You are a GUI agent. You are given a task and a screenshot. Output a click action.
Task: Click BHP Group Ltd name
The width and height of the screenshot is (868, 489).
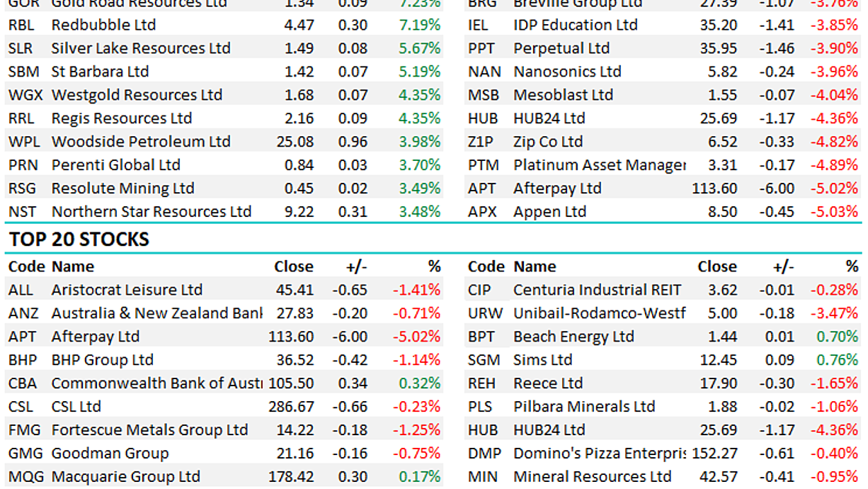click(103, 360)
